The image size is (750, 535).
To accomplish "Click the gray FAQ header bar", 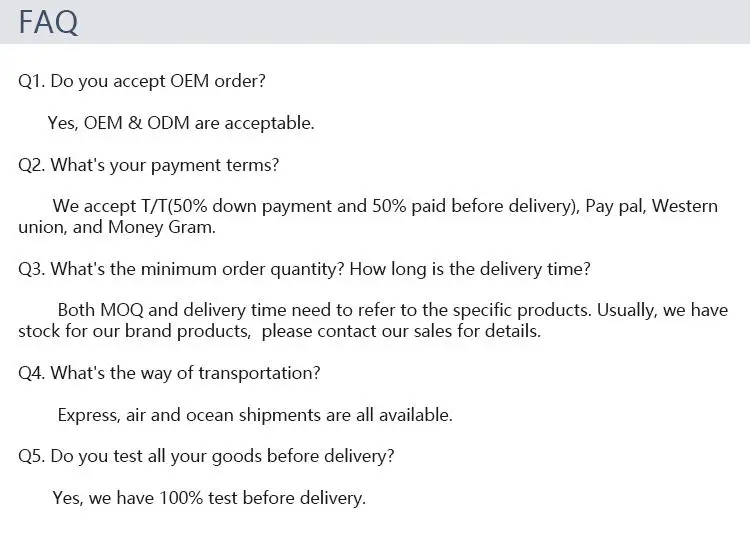I will (x=400, y=21).
